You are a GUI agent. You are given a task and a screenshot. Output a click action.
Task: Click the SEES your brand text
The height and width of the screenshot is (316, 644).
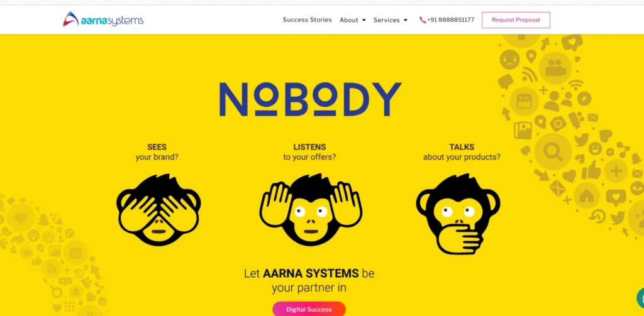click(x=157, y=152)
